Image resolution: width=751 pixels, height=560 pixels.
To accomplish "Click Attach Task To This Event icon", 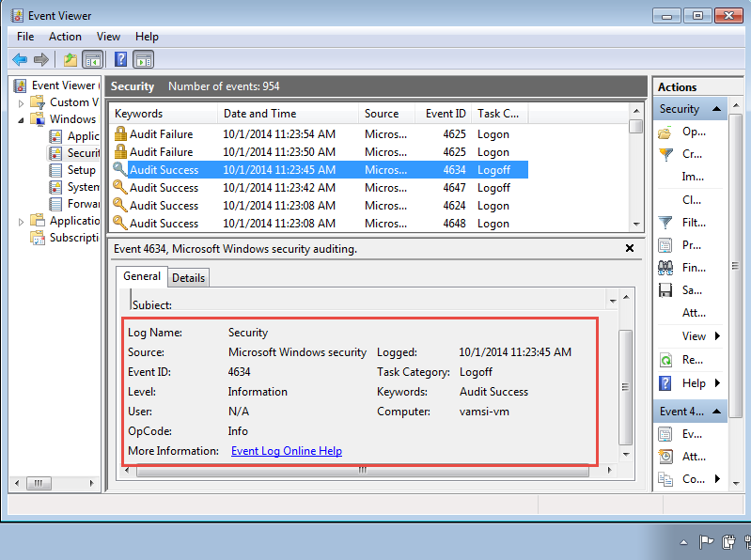I will (665, 457).
